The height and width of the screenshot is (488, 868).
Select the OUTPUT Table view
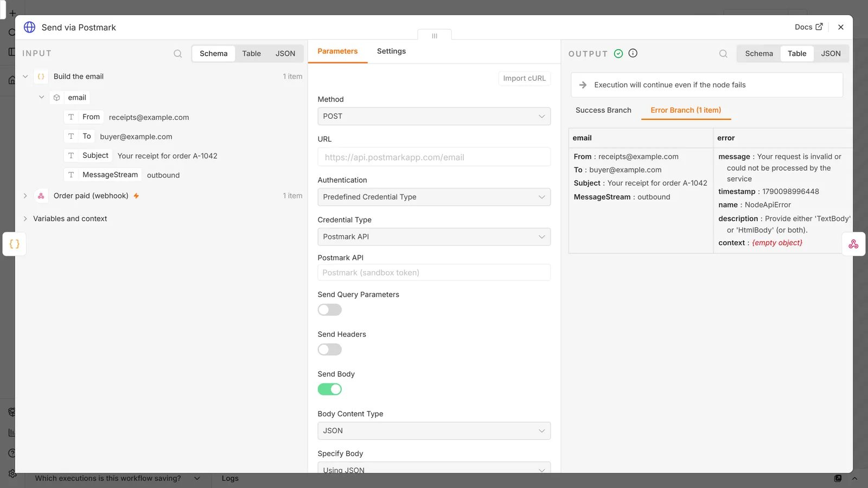click(x=797, y=54)
